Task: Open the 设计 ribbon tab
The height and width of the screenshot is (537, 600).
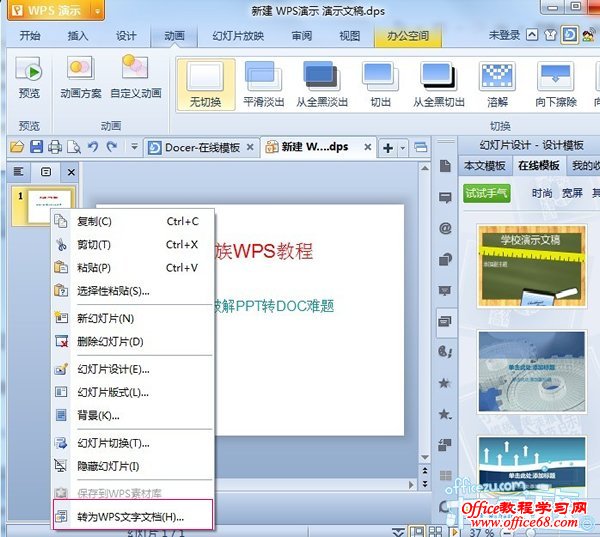Action: pyautogui.click(x=126, y=36)
